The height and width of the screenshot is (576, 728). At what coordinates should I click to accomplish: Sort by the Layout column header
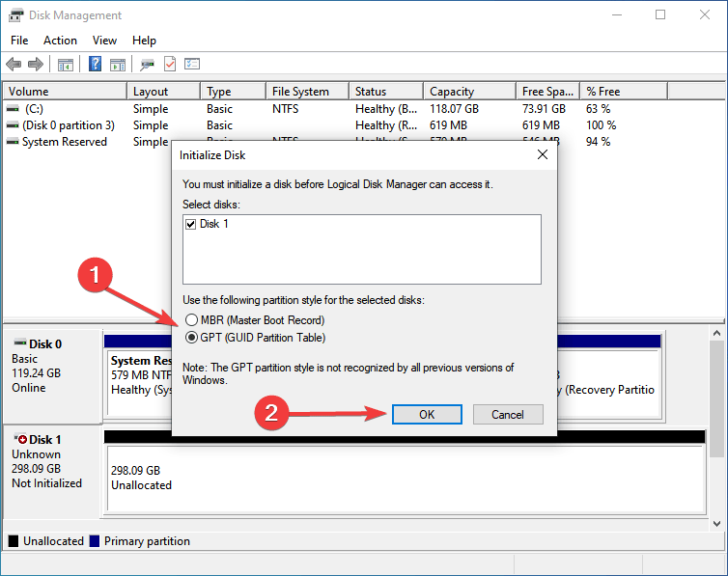pyautogui.click(x=164, y=92)
